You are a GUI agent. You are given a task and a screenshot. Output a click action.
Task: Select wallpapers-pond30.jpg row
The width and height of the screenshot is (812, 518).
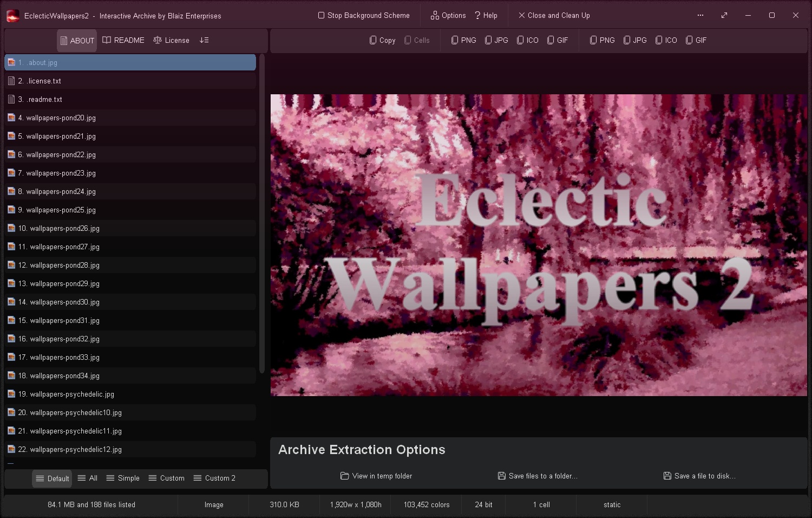[x=130, y=302]
